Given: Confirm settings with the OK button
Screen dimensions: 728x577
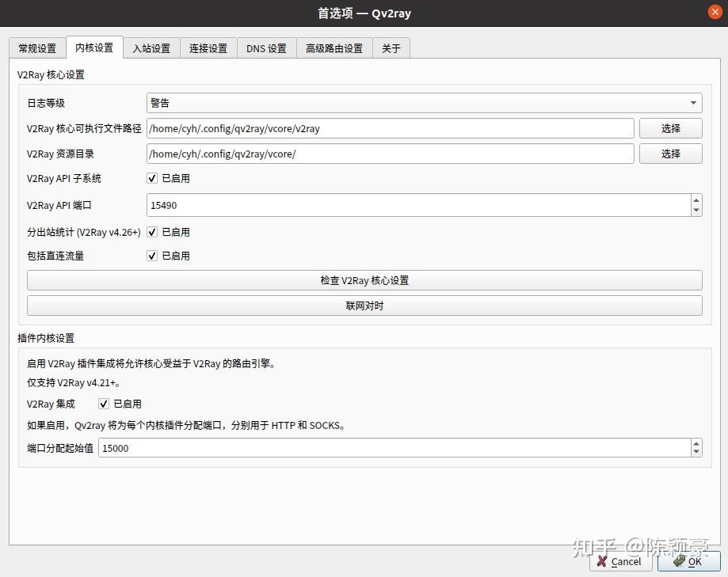Looking at the screenshot, I should coord(689,561).
